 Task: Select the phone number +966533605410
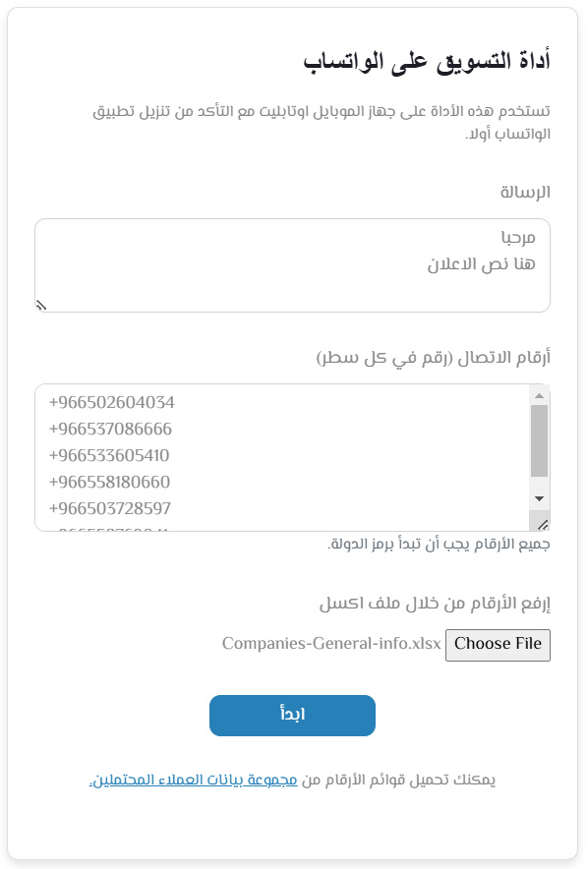click(110, 455)
